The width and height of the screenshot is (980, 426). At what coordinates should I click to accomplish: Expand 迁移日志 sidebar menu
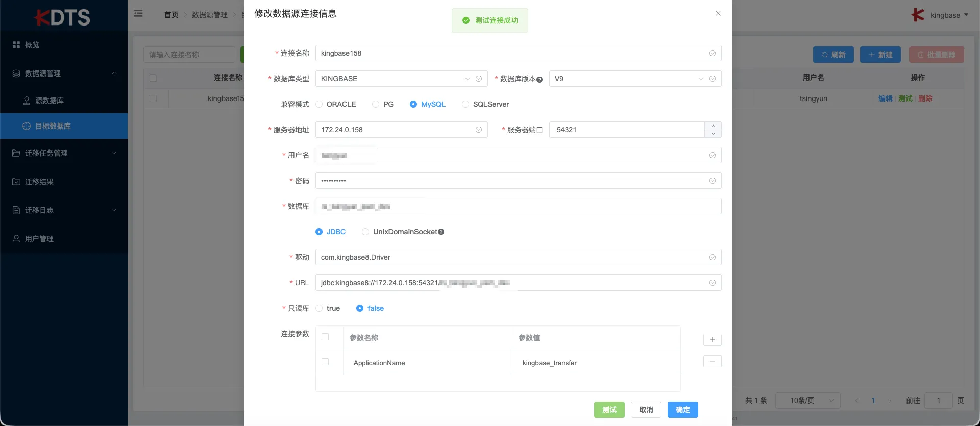coord(64,210)
